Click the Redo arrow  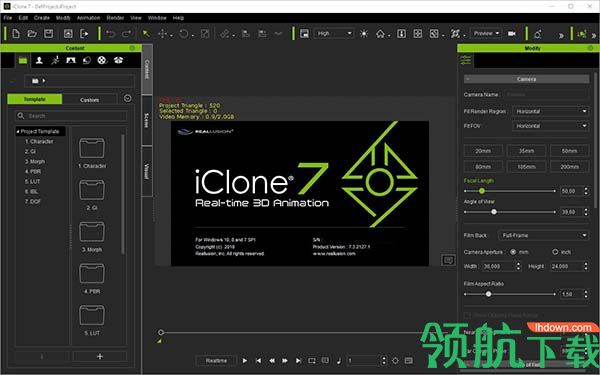click(126, 34)
